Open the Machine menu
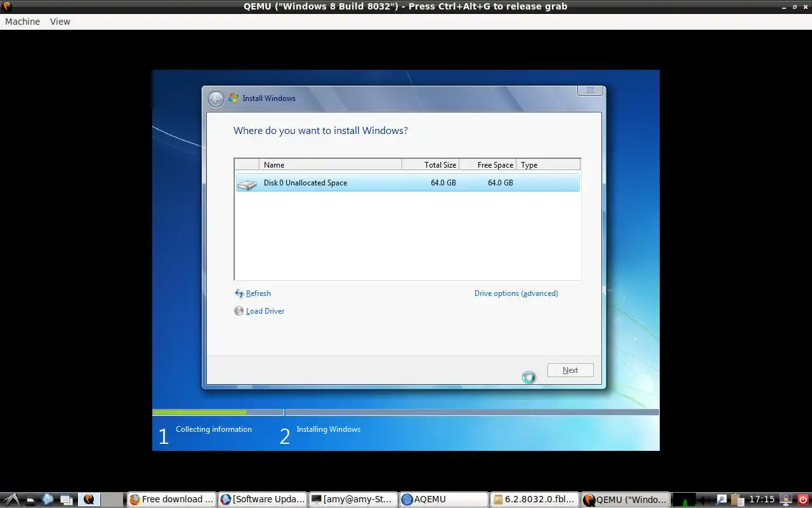Viewport: 812px width, 508px height. point(22,22)
